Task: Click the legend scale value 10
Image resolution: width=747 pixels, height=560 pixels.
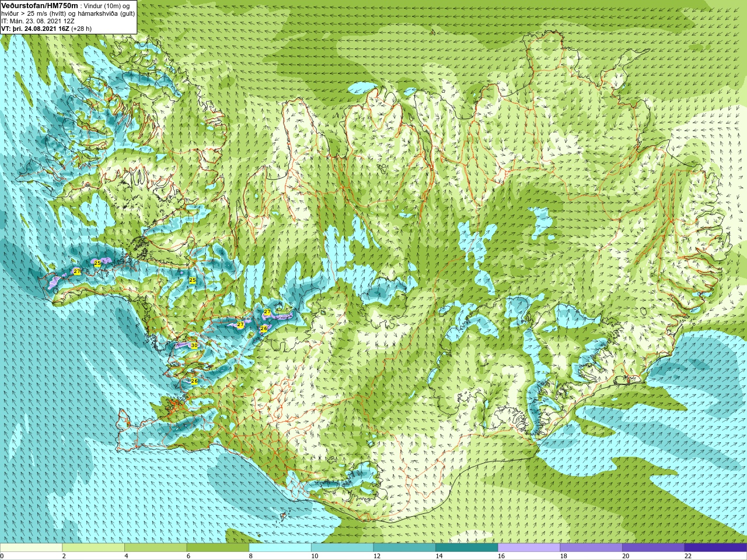Action: [315, 556]
